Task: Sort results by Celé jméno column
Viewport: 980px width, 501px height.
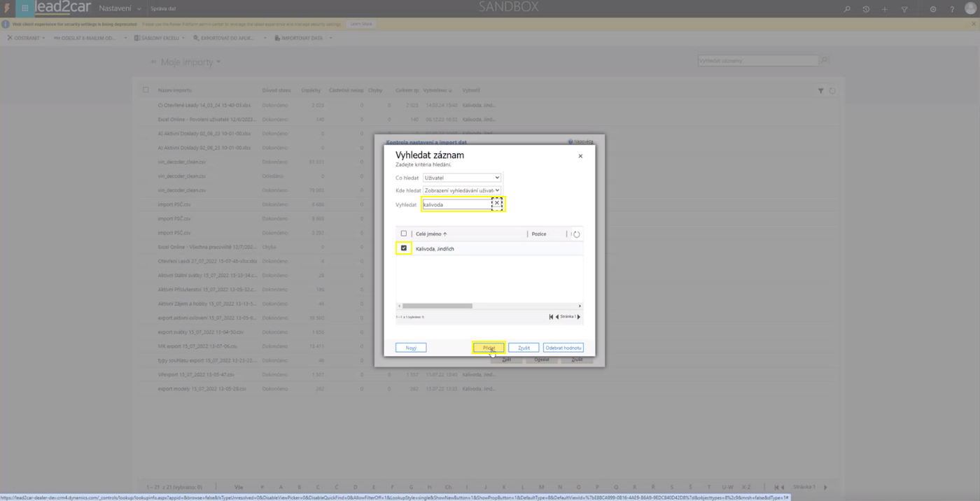Action: (x=430, y=234)
